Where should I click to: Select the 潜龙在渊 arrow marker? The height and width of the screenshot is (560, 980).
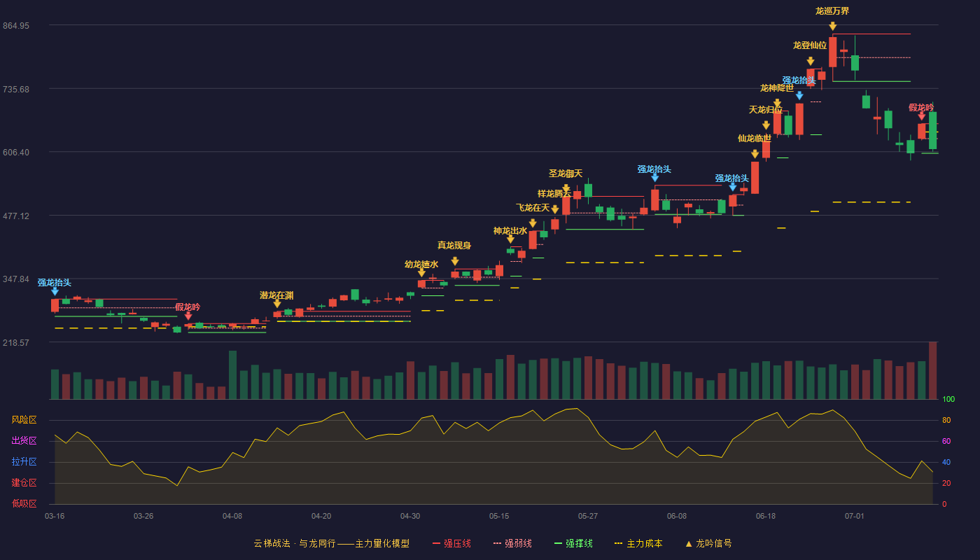click(277, 304)
